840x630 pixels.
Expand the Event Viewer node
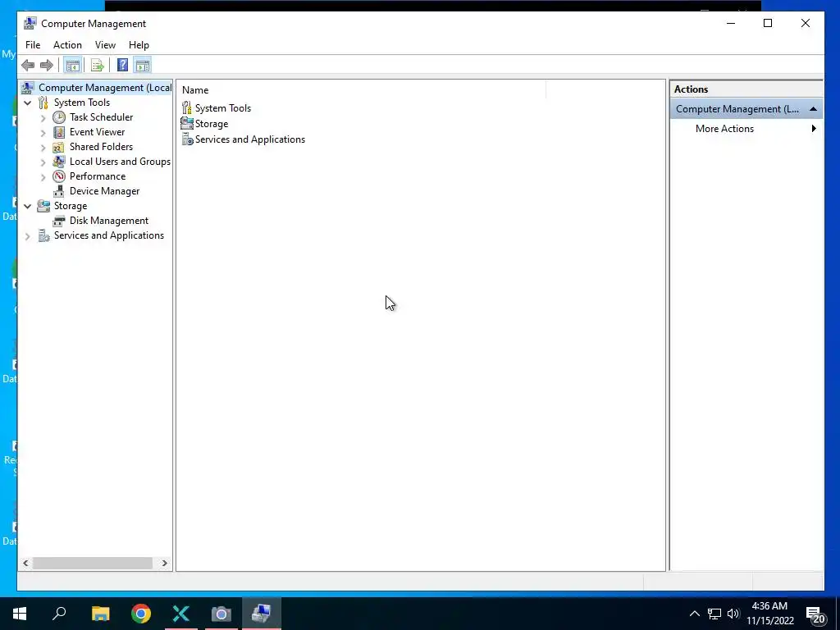coord(43,132)
